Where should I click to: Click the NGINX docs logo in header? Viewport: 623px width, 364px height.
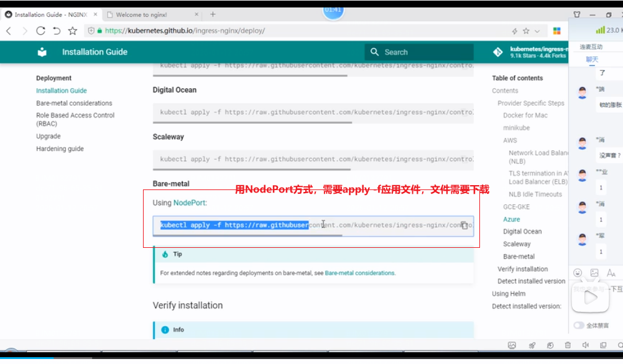pyautogui.click(x=42, y=52)
